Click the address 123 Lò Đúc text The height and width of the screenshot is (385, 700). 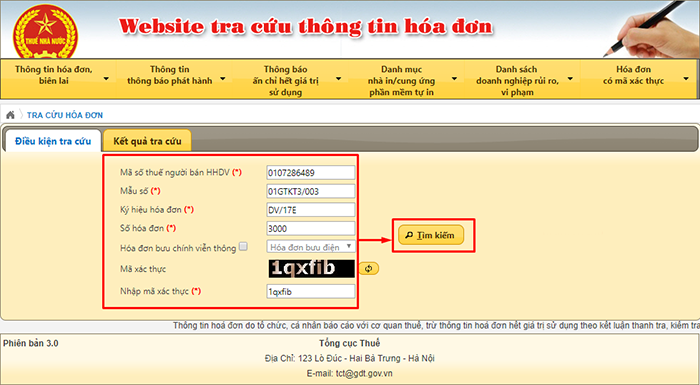[350, 358]
